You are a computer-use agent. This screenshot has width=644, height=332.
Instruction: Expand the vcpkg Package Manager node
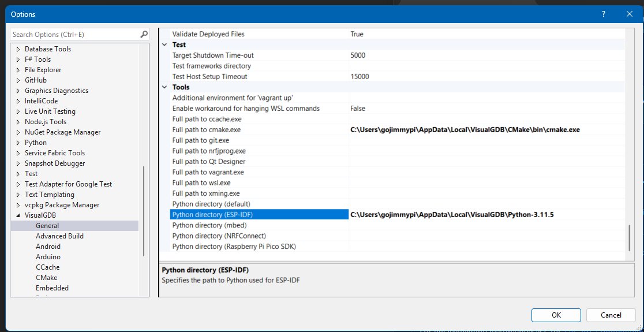(x=18, y=205)
